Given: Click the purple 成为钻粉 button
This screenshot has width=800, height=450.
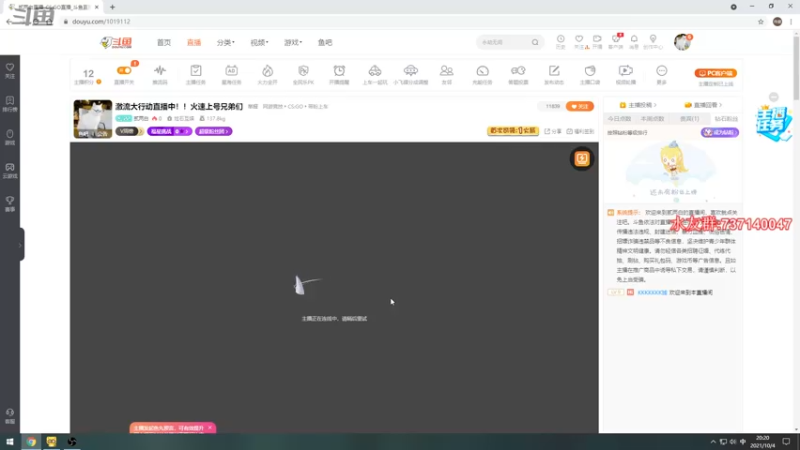Looking at the screenshot, I should click(x=719, y=132).
